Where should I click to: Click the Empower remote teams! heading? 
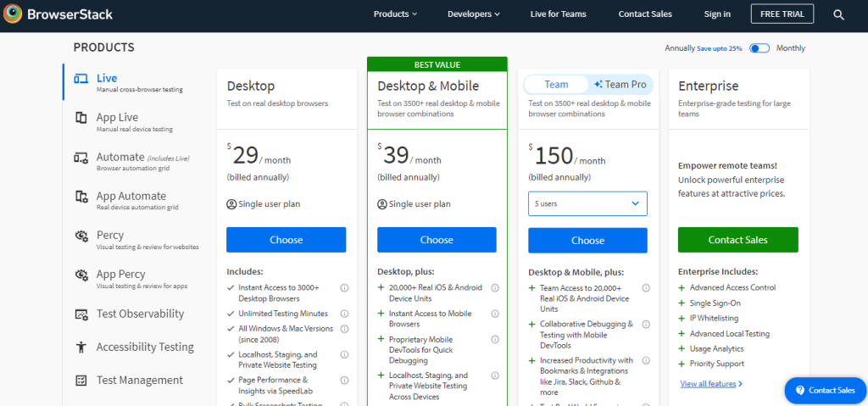tap(727, 165)
